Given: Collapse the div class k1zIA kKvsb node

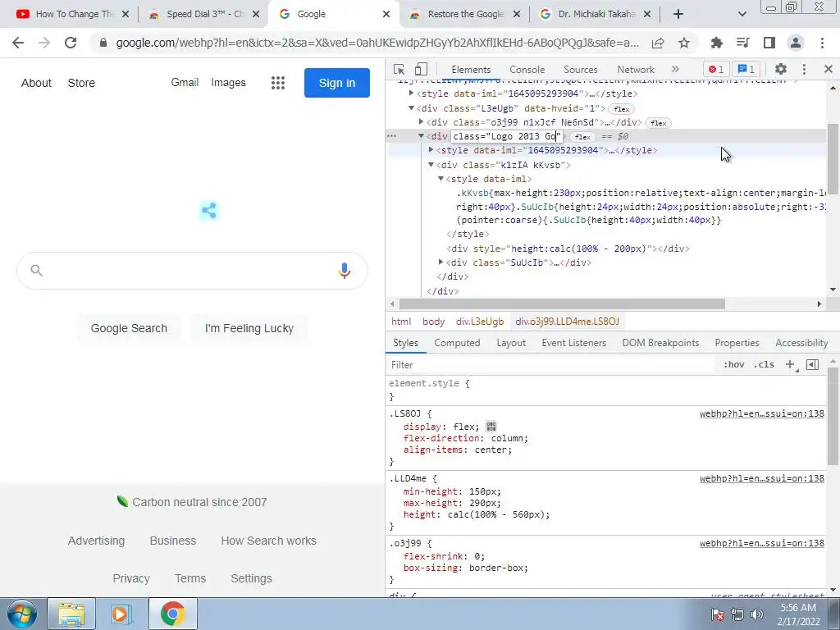Looking at the screenshot, I should [431, 165].
